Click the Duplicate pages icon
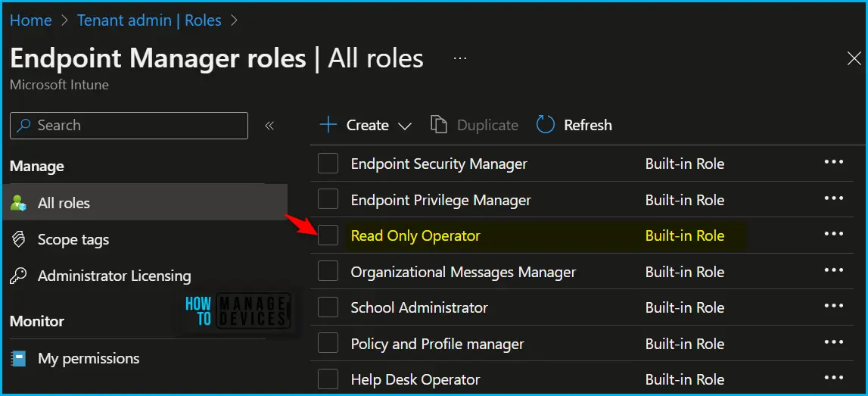868x396 pixels. [439, 125]
